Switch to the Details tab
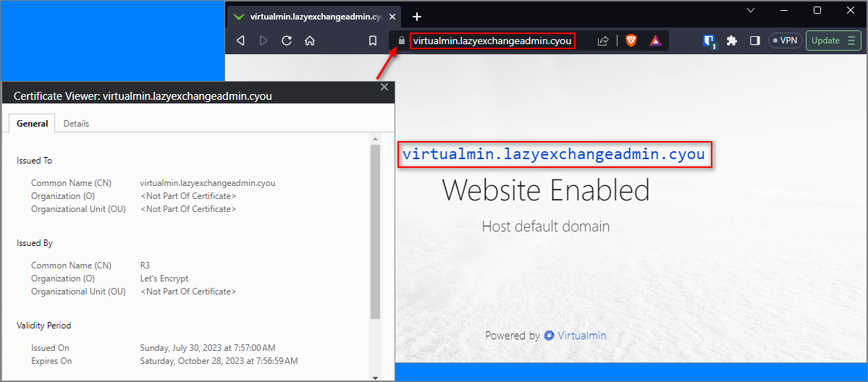Image resolution: width=868 pixels, height=382 pixels. 76,124
